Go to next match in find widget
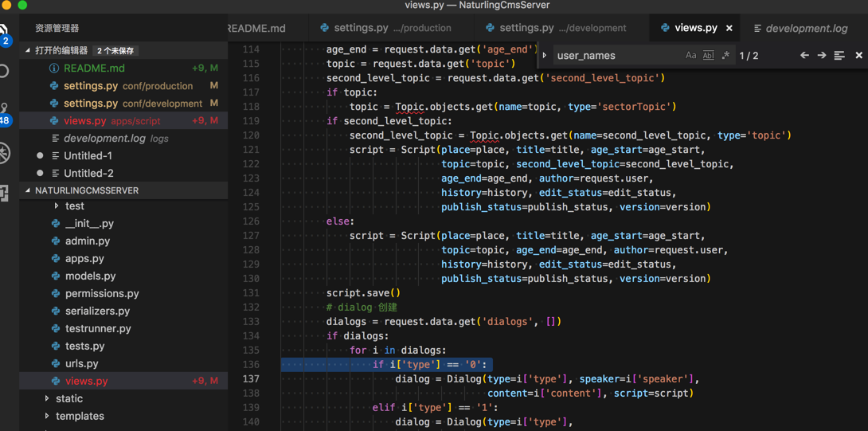868x431 pixels. tap(822, 56)
